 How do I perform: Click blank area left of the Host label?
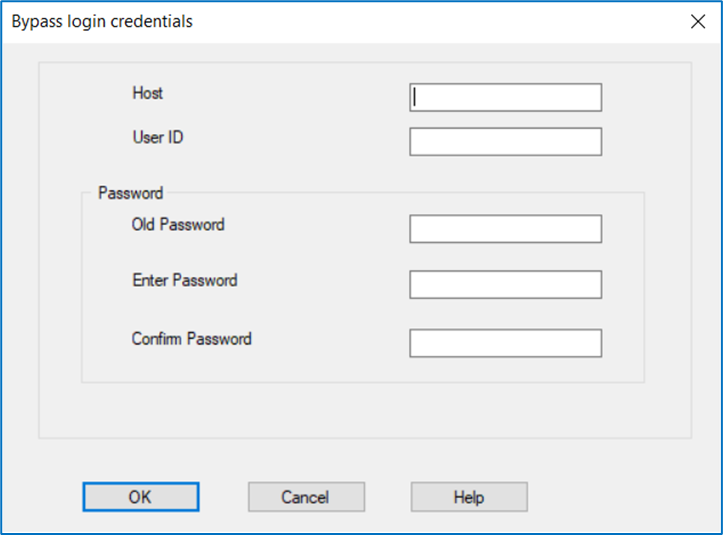tap(85, 94)
